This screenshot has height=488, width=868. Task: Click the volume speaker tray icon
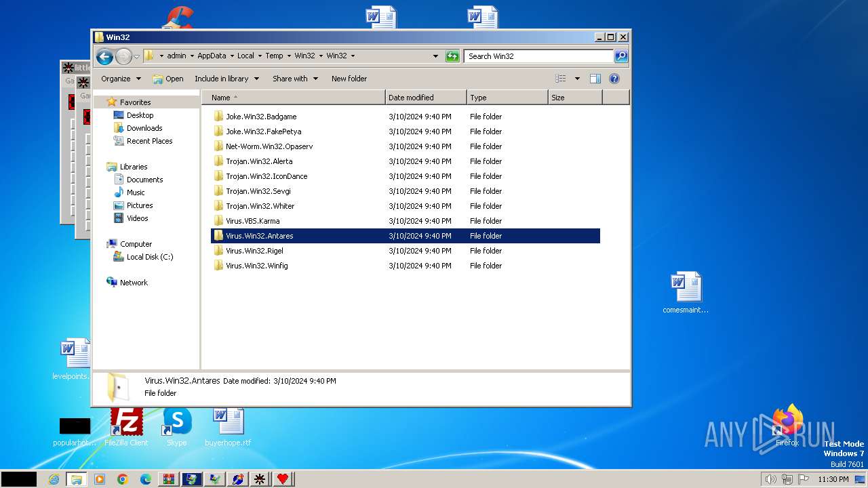pos(770,479)
